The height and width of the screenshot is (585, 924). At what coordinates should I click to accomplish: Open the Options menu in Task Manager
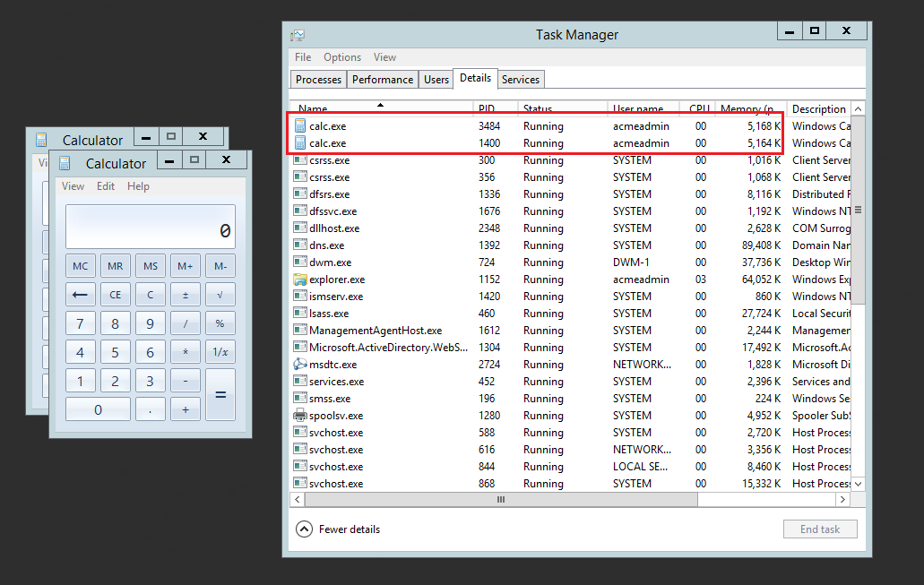342,57
